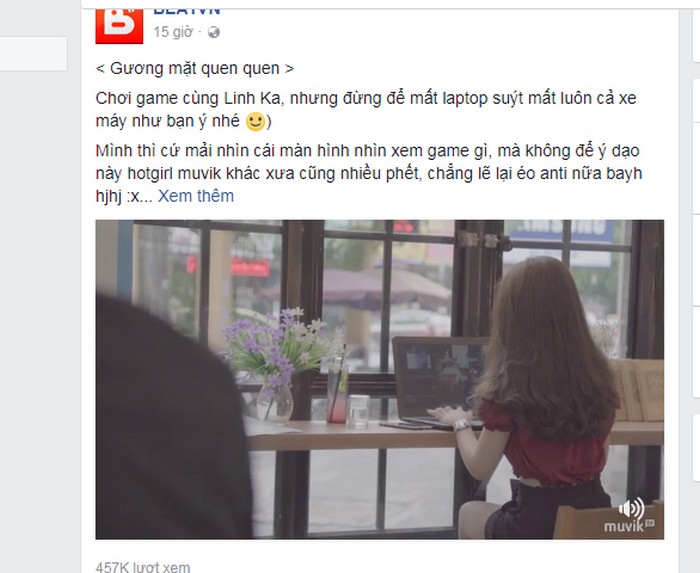
Task: Click the globe public privacy icon
Action: [214, 32]
